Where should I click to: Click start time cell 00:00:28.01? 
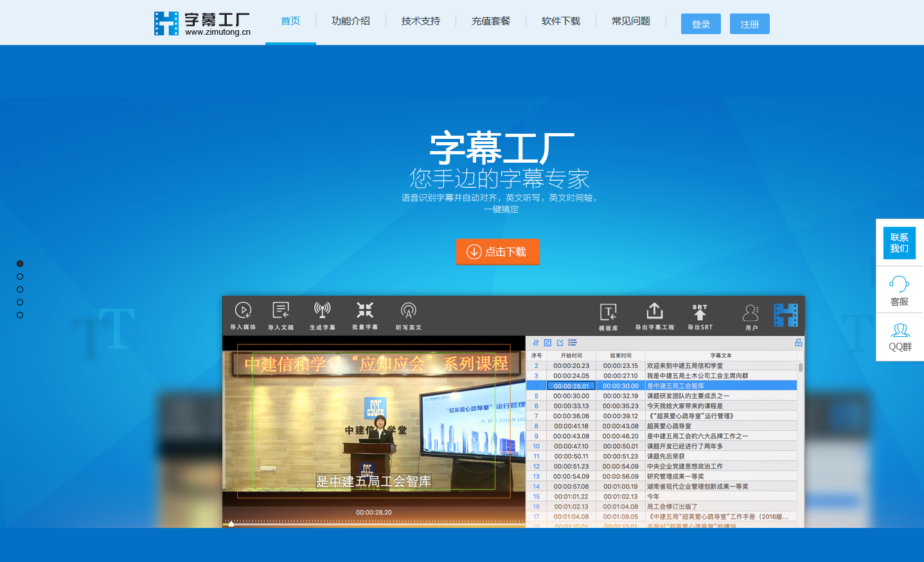click(x=571, y=386)
